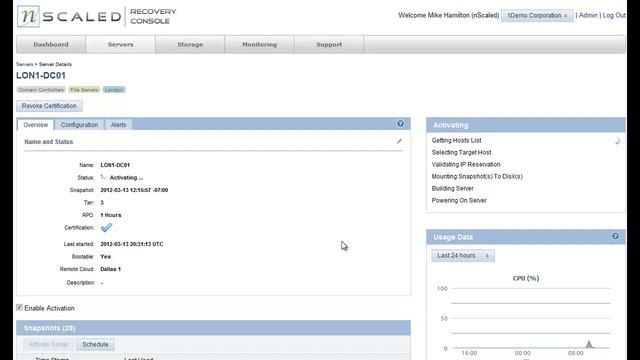Follow the Servers breadcrumb link
This screenshot has height=360, width=640.
[x=24, y=64]
